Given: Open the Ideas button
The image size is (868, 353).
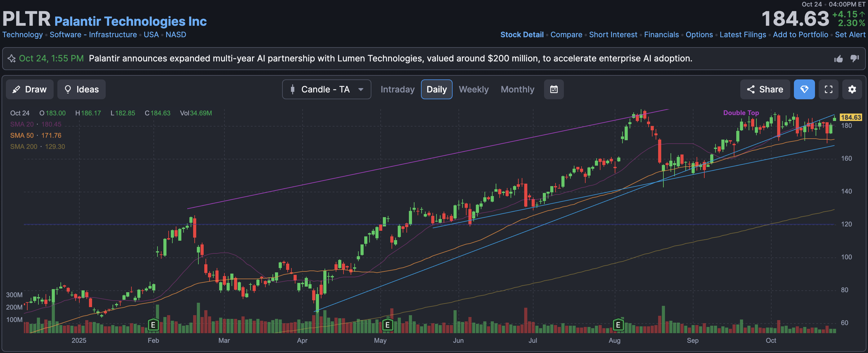Looking at the screenshot, I should point(81,89).
